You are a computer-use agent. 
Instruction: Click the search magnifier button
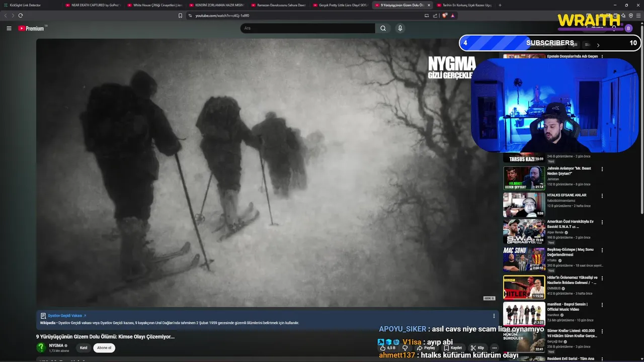[x=383, y=28]
